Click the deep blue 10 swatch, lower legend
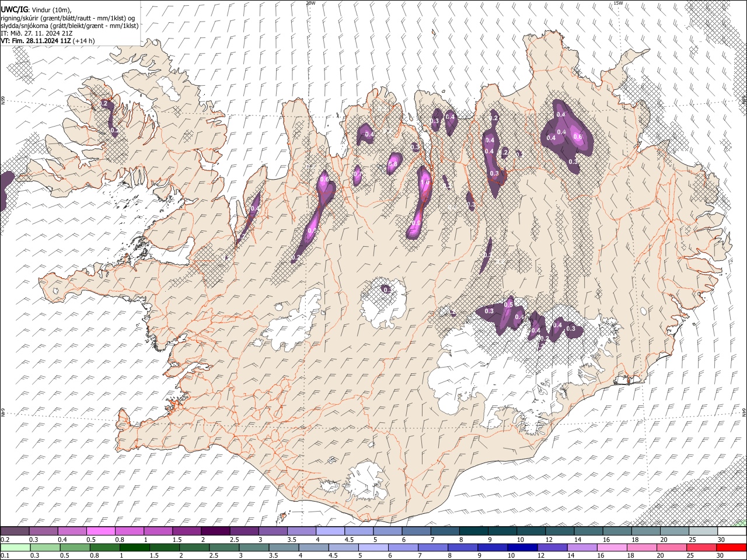747x560 pixels. point(522,547)
